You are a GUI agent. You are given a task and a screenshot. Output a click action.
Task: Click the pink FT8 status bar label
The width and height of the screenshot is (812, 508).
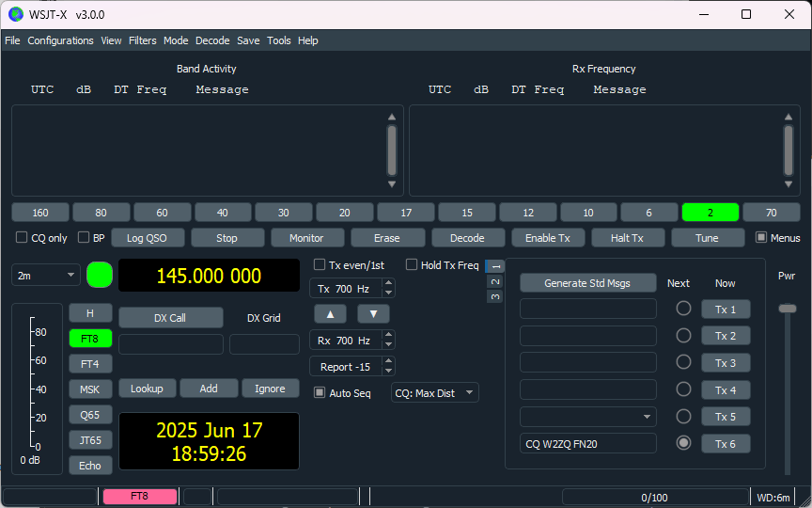coord(140,496)
